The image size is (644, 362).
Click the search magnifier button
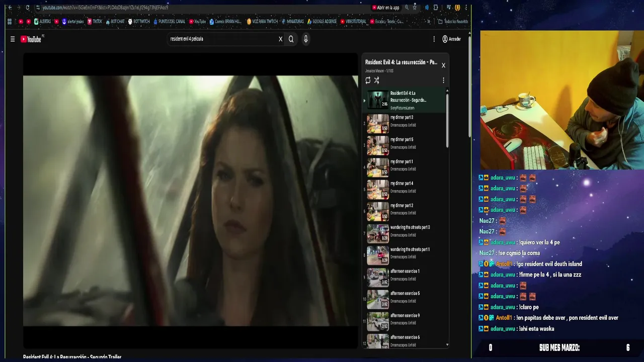[x=291, y=39]
